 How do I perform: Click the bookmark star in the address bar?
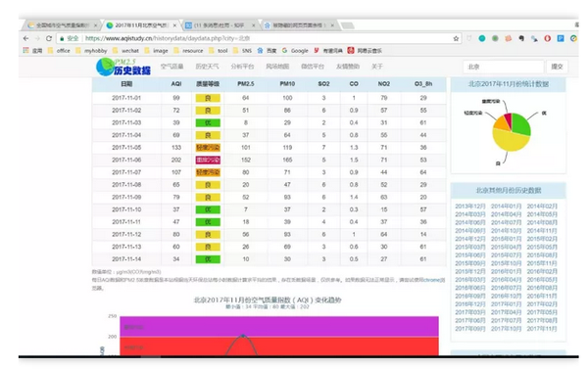click(x=456, y=38)
